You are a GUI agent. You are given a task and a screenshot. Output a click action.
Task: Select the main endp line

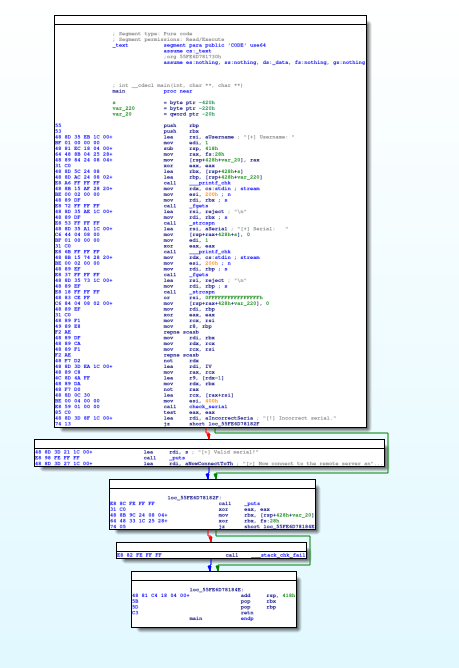pos(222,619)
